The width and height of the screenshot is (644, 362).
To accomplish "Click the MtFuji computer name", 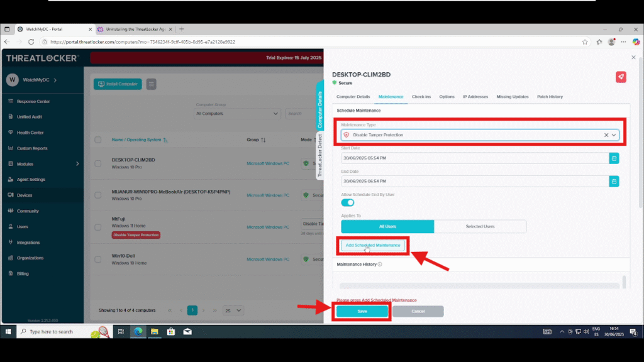I will click(118, 219).
